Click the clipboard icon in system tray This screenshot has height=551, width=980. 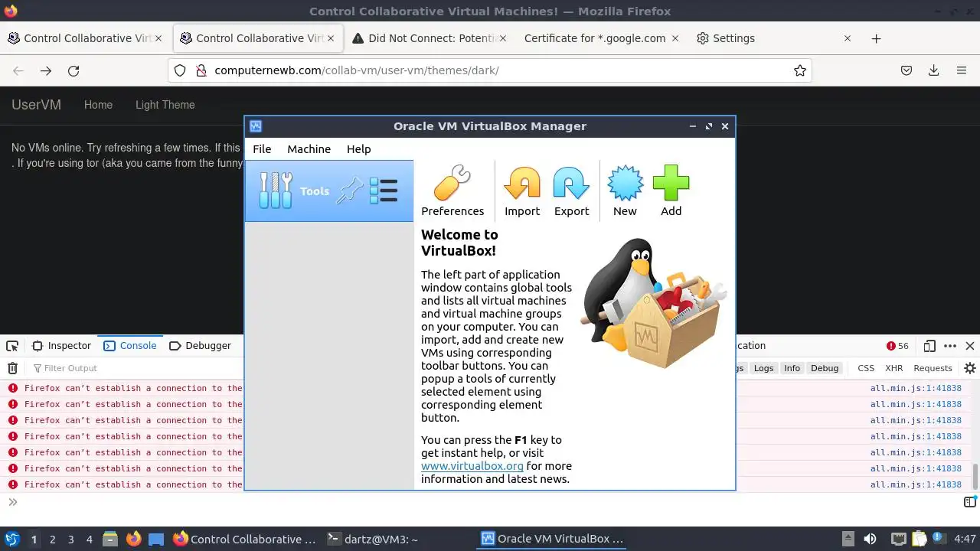coord(919,539)
